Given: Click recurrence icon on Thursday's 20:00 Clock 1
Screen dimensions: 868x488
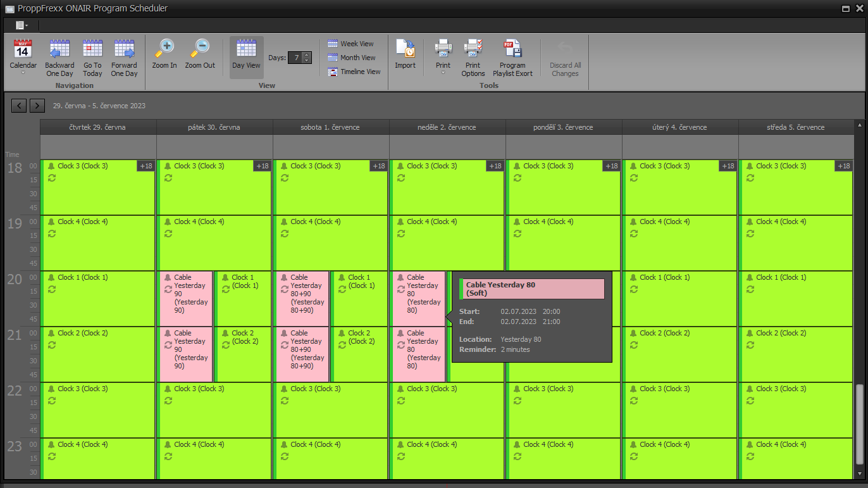Looking at the screenshot, I should click(52, 289).
